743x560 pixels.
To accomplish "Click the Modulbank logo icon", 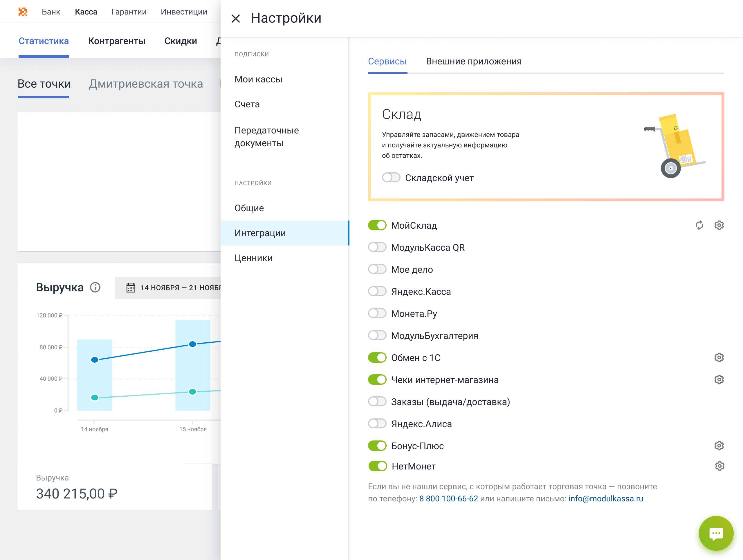I will click(x=23, y=12).
